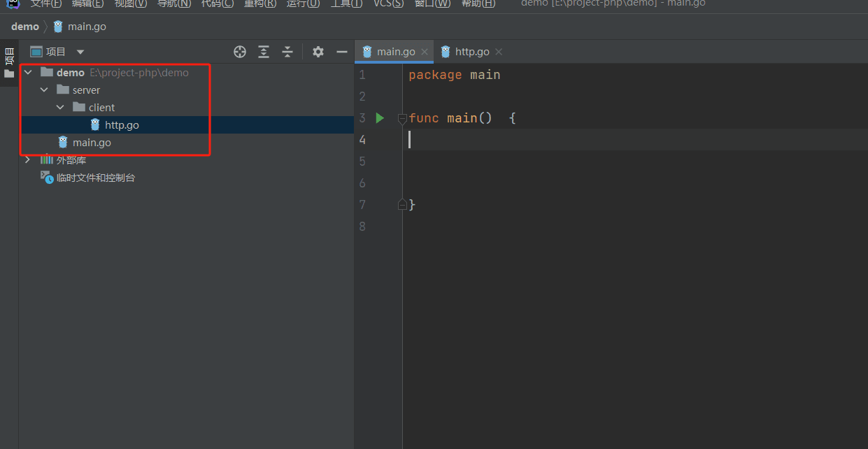Image resolution: width=868 pixels, height=449 pixels.
Task: Fold func main with gutter fold marker
Action: pyautogui.click(x=402, y=118)
